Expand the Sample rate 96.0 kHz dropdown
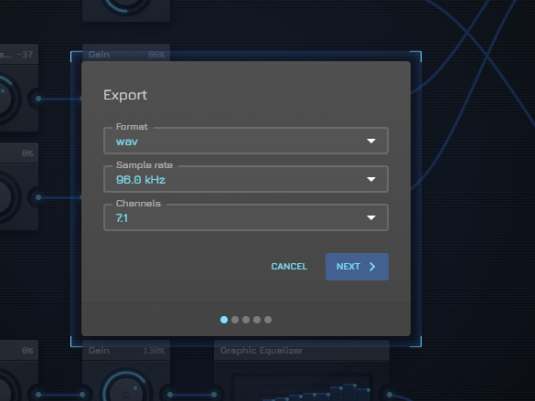 246,179
